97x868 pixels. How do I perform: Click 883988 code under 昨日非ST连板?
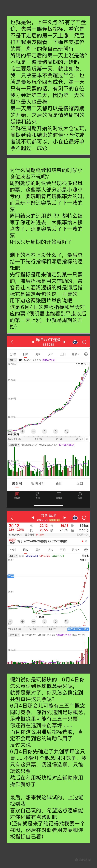48,344
